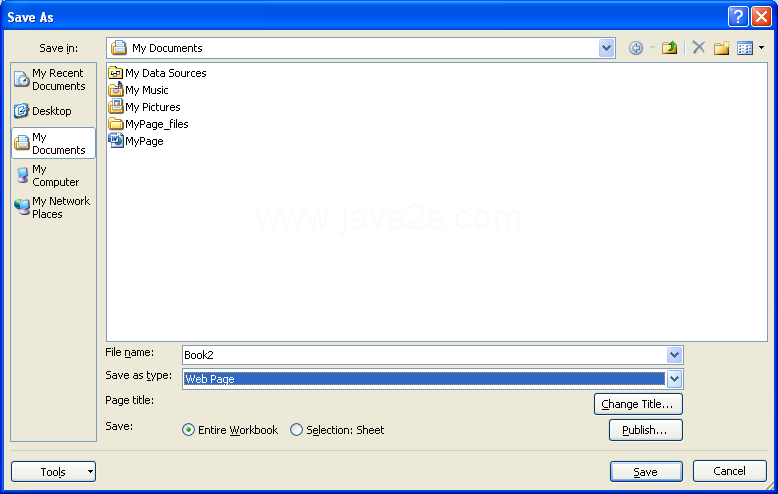Click the Back navigation arrow icon
The image size is (778, 494).
(636, 48)
